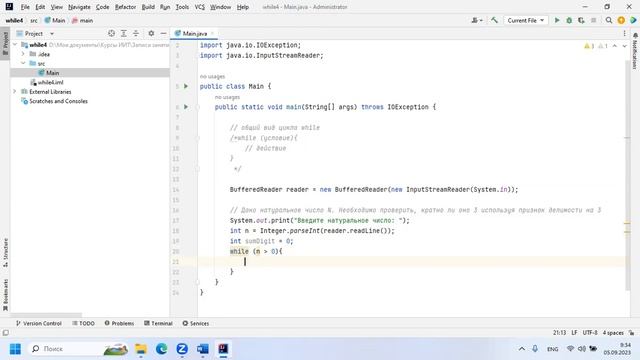Open the orange IDE updates icon

tap(621, 20)
